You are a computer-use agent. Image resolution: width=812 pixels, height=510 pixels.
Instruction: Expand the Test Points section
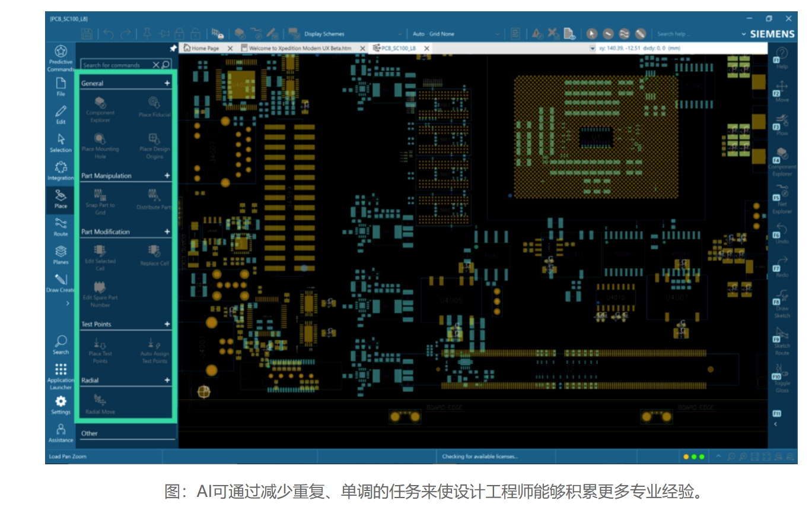point(167,324)
